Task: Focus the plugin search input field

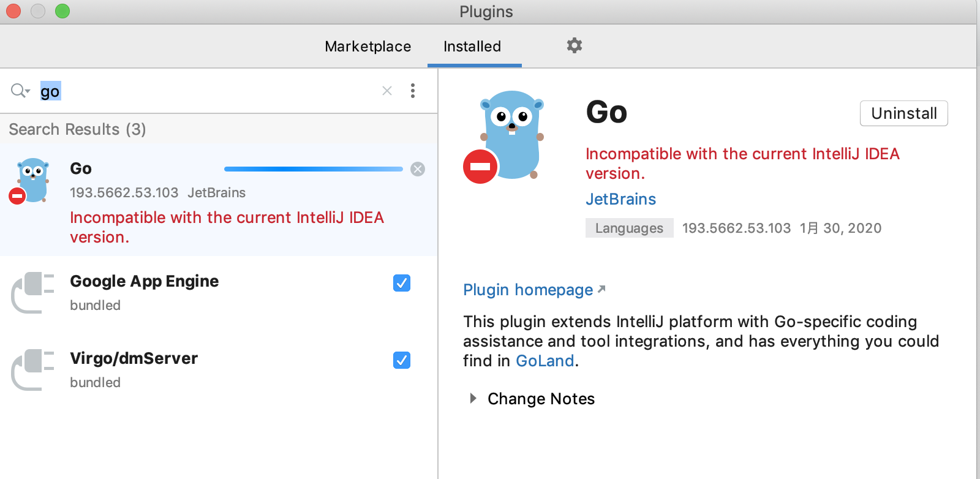Action: [x=208, y=91]
